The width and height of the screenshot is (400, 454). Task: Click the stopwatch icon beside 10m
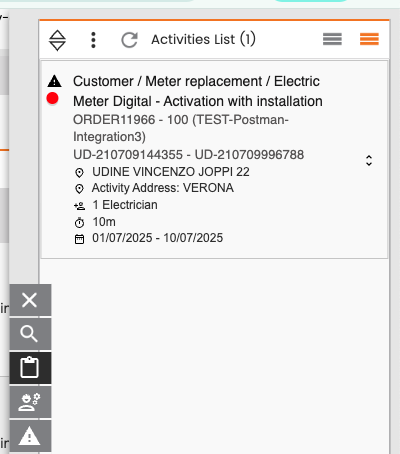click(79, 222)
